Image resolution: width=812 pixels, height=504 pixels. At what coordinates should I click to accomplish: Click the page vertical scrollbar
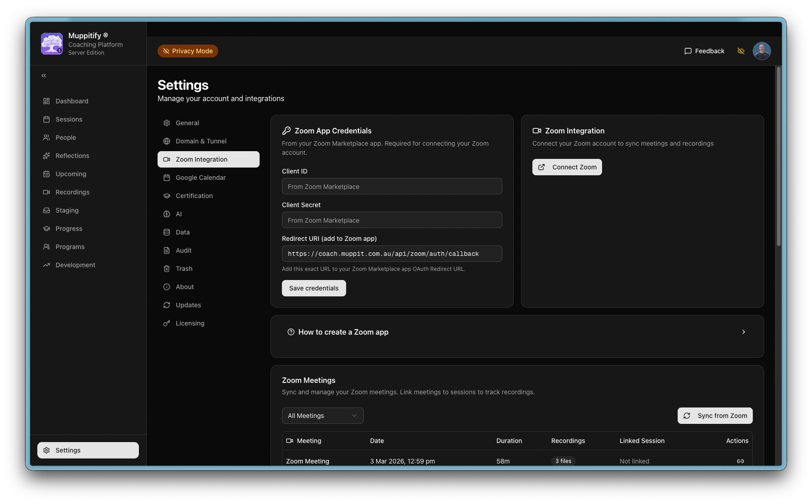pos(778,157)
